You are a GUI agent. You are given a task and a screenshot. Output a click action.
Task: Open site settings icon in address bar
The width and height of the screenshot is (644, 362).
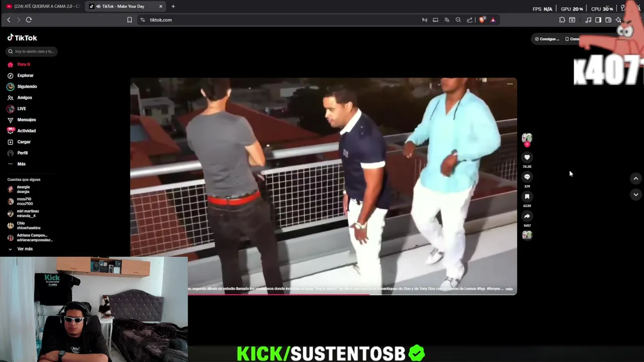pyautogui.click(x=143, y=20)
